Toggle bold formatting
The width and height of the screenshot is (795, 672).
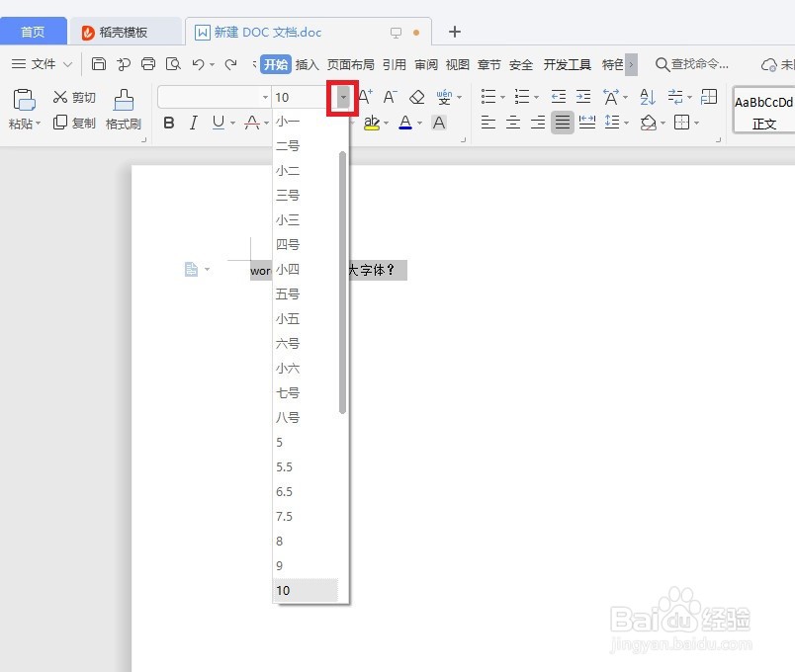click(169, 123)
